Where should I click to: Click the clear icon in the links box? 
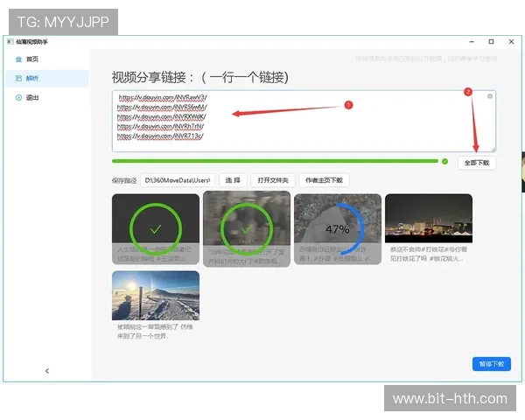point(490,96)
